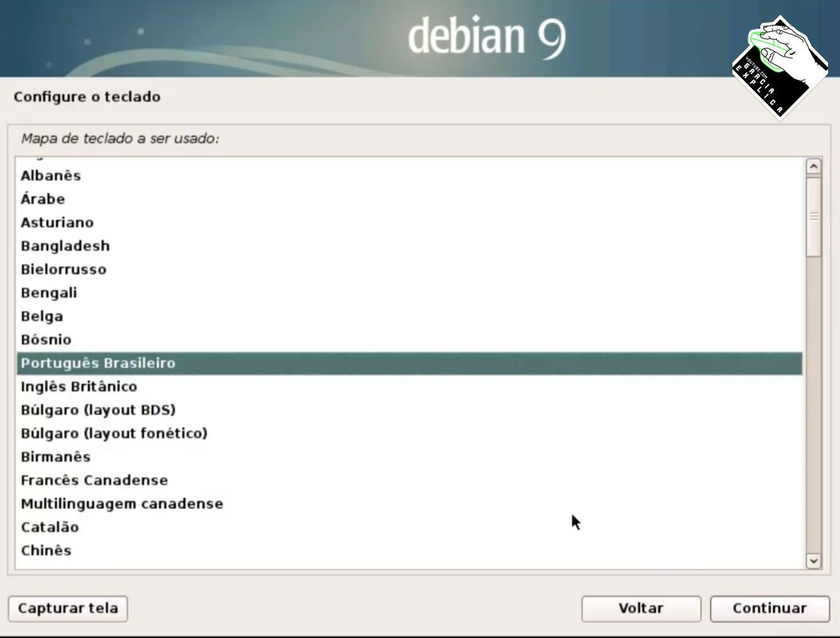Click the scrollbar down arrow
The width and height of the screenshot is (840, 638).
tap(814, 561)
